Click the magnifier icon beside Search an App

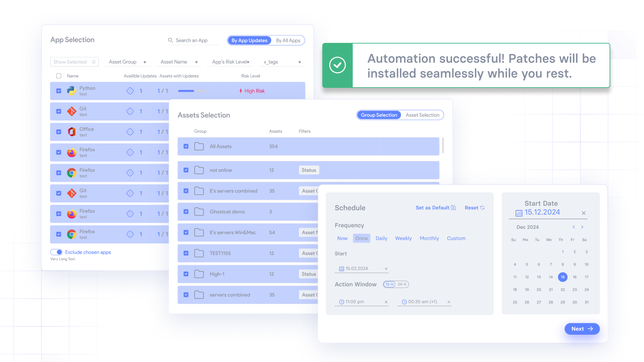(x=171, y=40)
